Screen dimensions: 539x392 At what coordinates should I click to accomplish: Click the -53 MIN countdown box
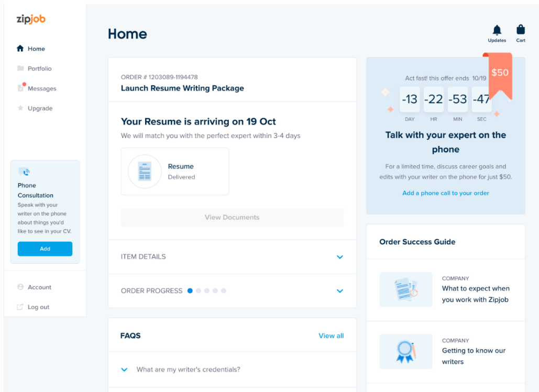click(457, 99)
